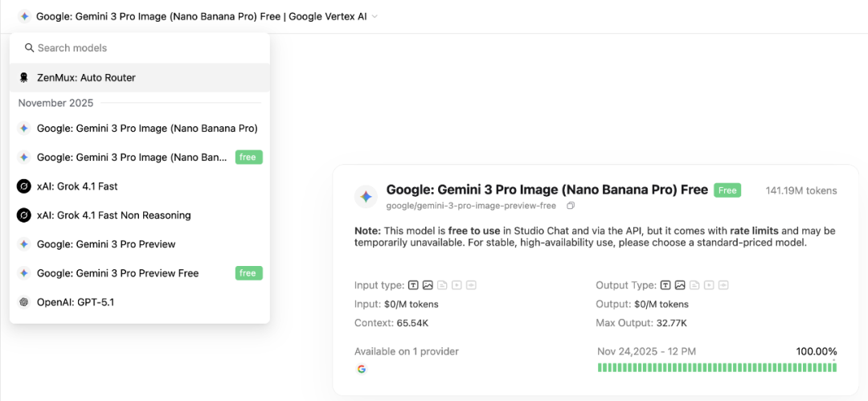This screenshot has width=868, height=401.
Task: Click free badge beside Gemini 3 Pro Preview Free
Action: [x=248, y=273]
